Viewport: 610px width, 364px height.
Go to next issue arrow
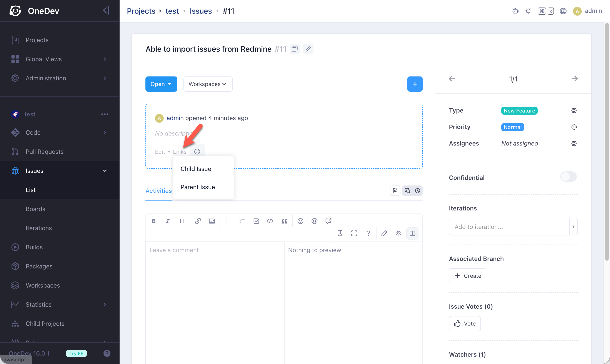(x=574, y=79)
